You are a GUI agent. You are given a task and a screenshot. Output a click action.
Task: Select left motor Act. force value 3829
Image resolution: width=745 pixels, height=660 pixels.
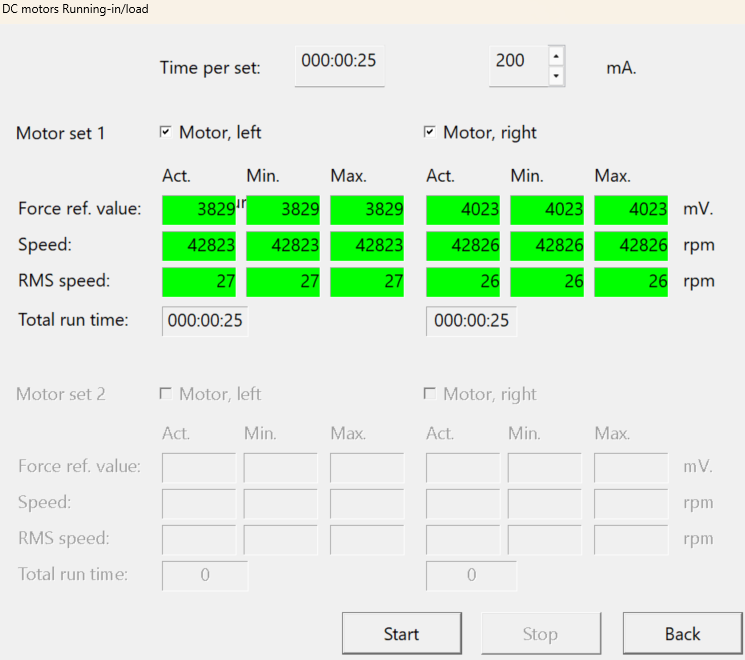(x=199, y=210)
